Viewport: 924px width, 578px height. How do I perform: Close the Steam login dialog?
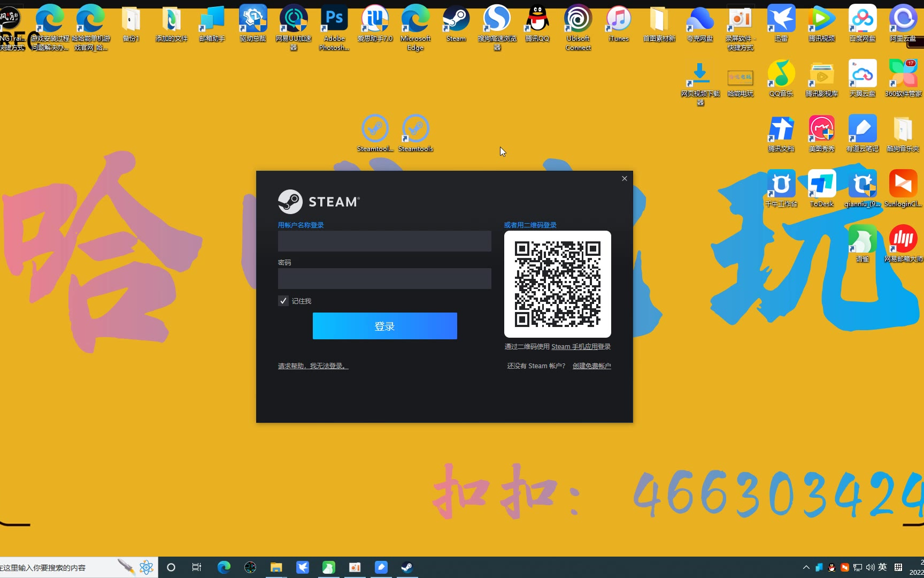click(624, 179)
